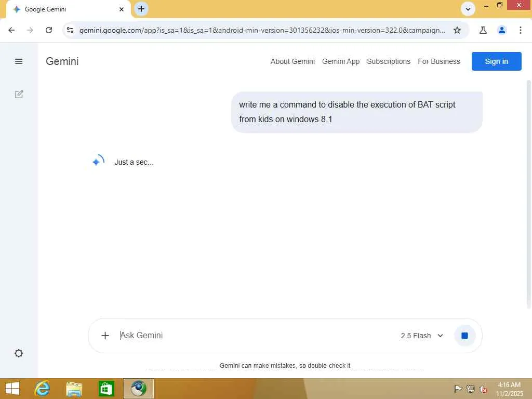Open the About Gemini link
Screen dimensions: 532x399
(292, 61)
